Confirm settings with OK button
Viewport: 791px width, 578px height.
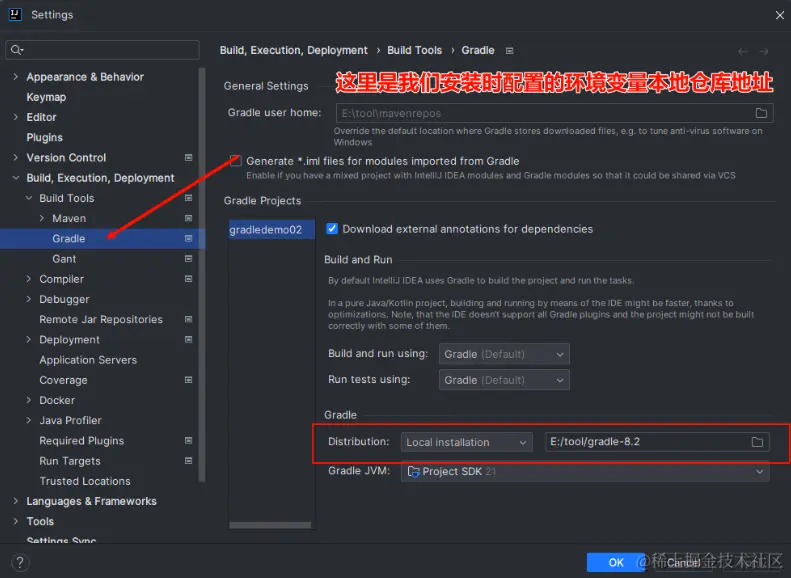[616, 562]
